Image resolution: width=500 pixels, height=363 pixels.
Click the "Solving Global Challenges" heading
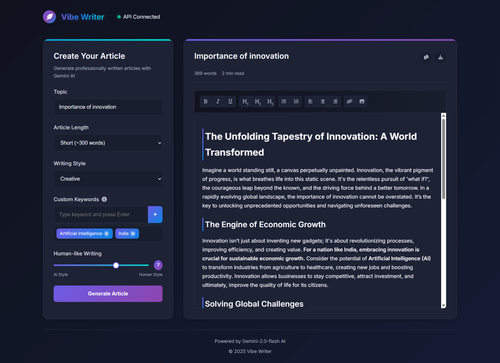[x=254, y=304]
